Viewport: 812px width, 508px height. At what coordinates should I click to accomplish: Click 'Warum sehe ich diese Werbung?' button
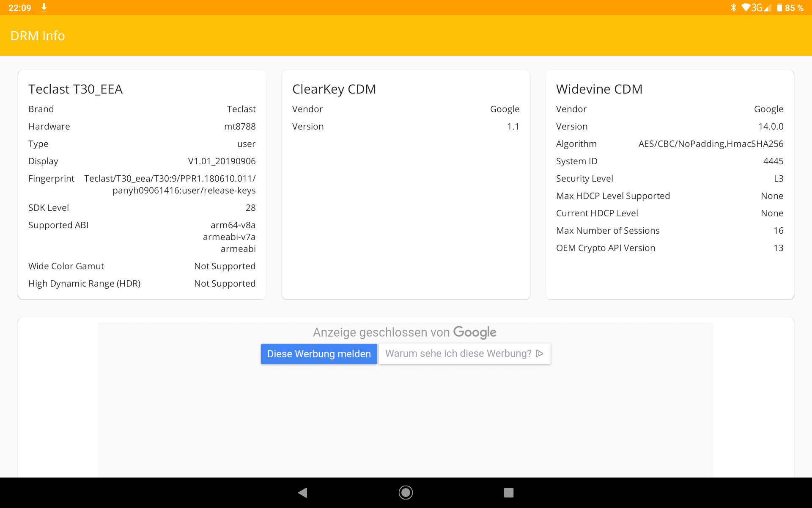click(x=465, y=353)
